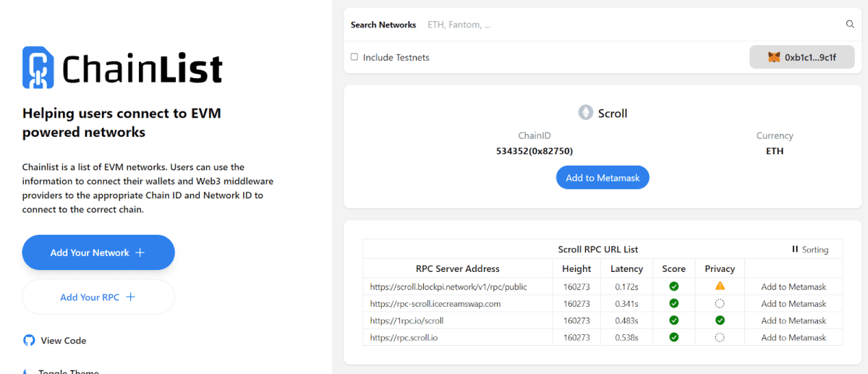The image size is (868, 374).
Task: Click the Add Your Network button
Action: click(x=98, y=252)
